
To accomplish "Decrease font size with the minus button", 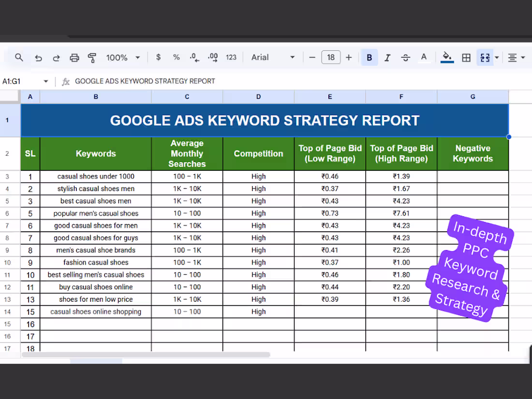I will tap(312, 57).
